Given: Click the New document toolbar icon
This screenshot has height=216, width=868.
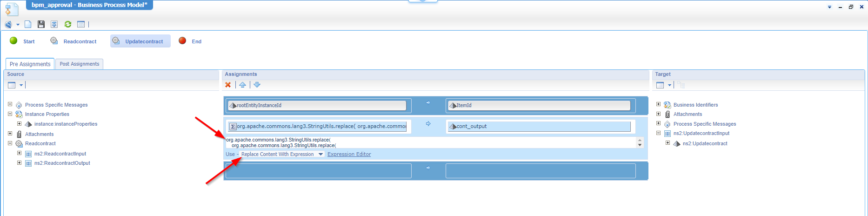Looking at the screenshot, I should click(28, 24).
